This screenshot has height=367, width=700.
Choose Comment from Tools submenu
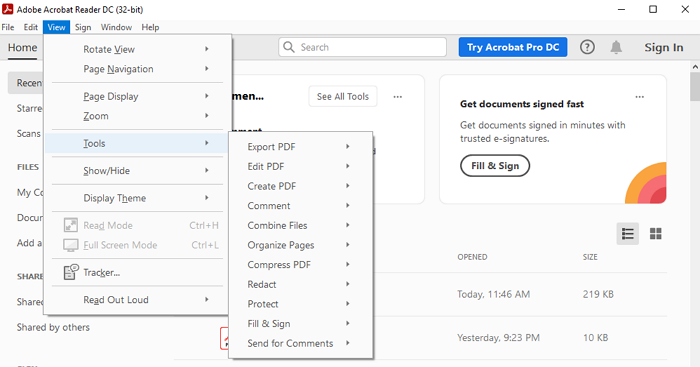(301, 205)
